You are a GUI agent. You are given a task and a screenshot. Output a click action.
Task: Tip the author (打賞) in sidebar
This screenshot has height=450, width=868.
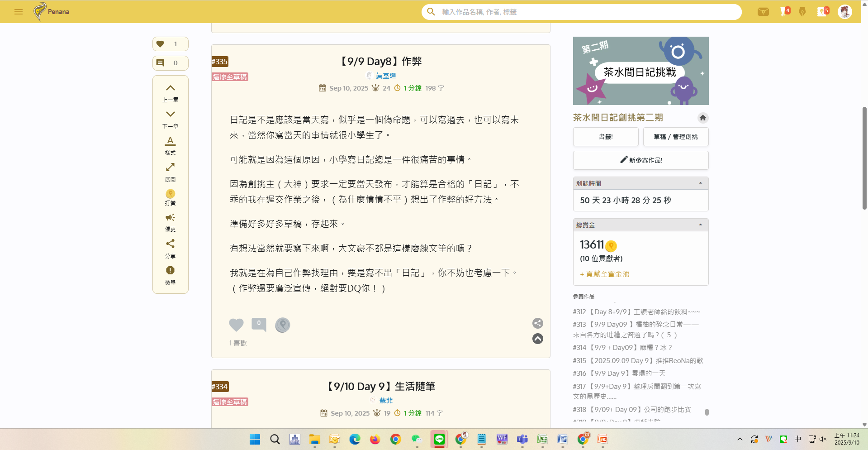(x=171, y=197)
